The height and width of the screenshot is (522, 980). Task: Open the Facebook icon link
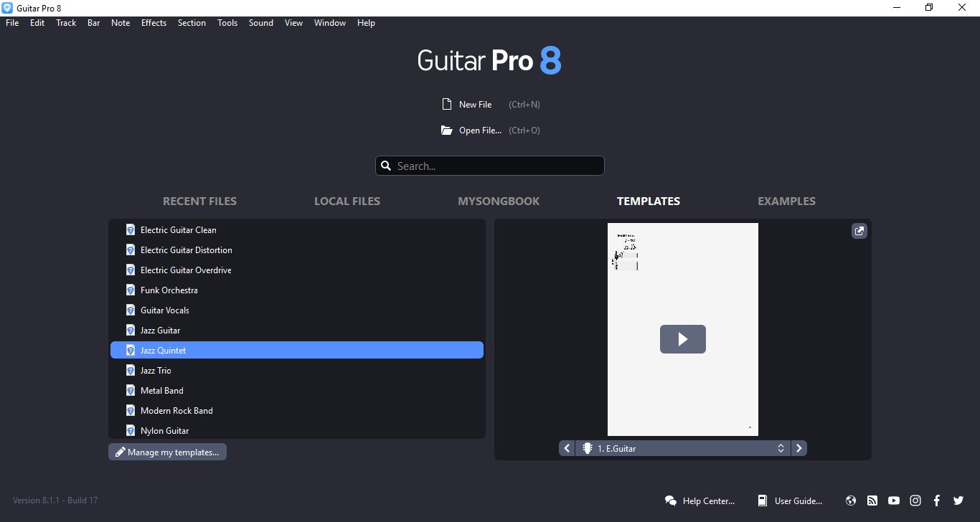[937, 501]
